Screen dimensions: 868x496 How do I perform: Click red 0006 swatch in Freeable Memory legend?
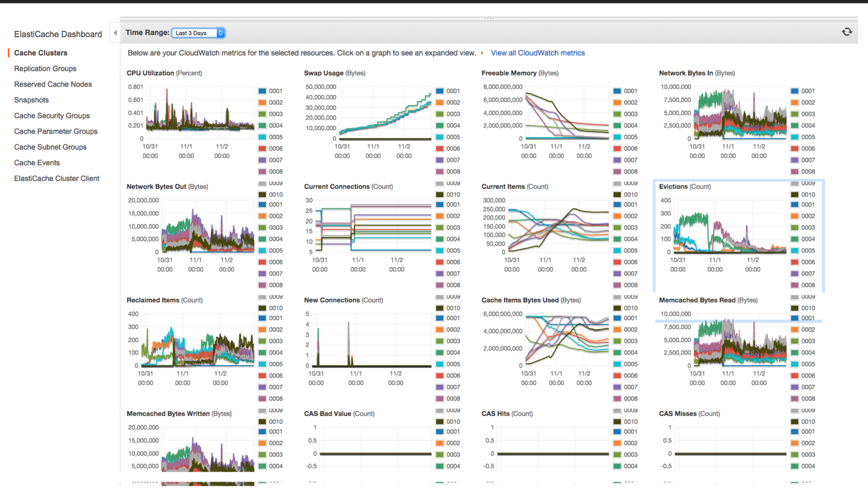(x=618, y=149)
